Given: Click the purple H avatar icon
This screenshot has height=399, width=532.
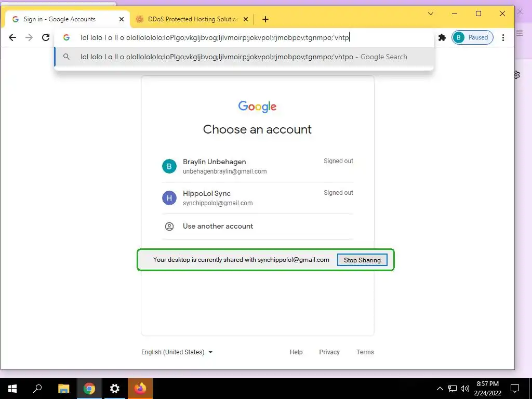Looking at the screenshot, I should [x=169, y=198].
